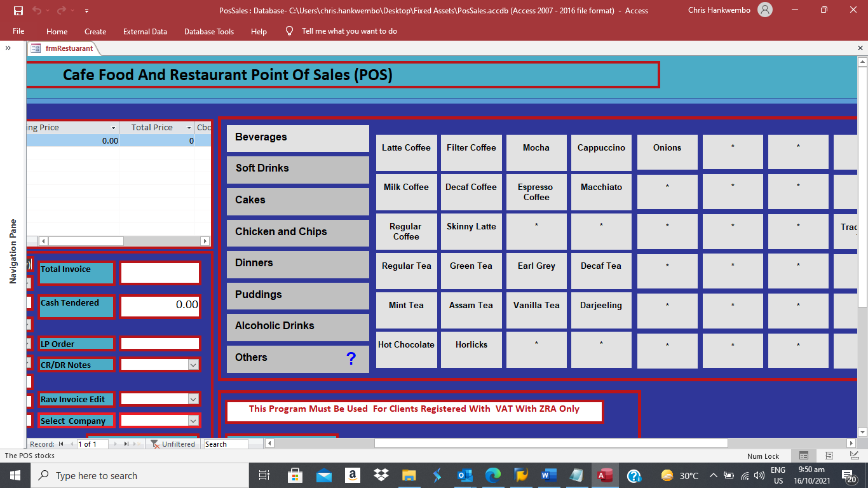Open Microsoft Access from the taskbar
Viewport: 868px width, 488px height.
pos(605,475)
